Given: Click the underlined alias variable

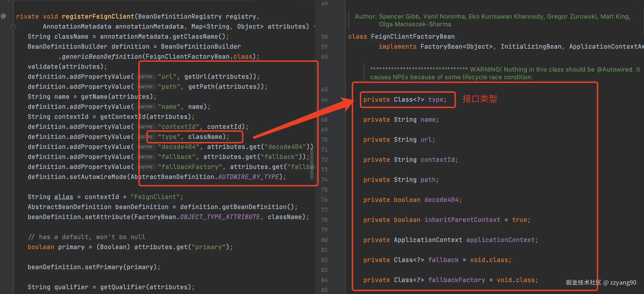Looking at the screenshot, I should pos(64,197).
